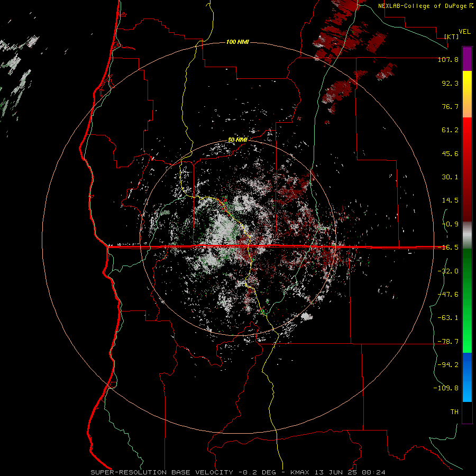The height and width of the screenshot is (476, 476).
Task: Click the purple segment of the color bar
Action: point(467,59)
